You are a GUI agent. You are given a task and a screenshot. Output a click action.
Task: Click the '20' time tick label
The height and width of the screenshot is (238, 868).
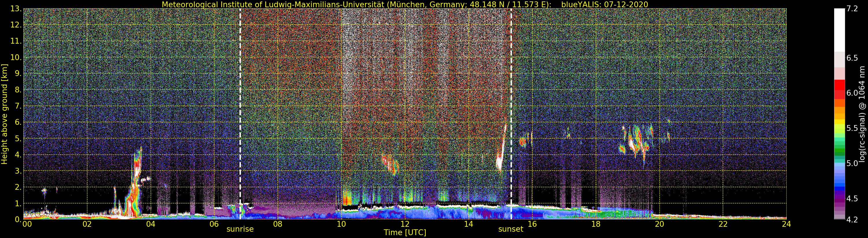pos(659,224)
